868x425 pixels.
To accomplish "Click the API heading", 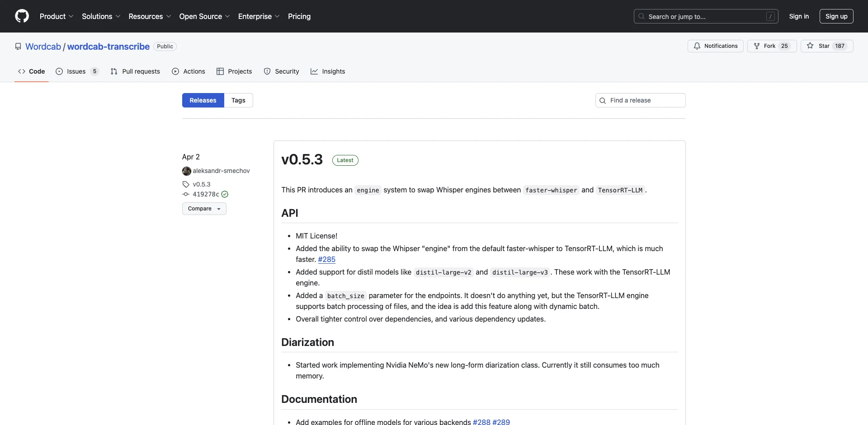I will (x=290, y=213).
